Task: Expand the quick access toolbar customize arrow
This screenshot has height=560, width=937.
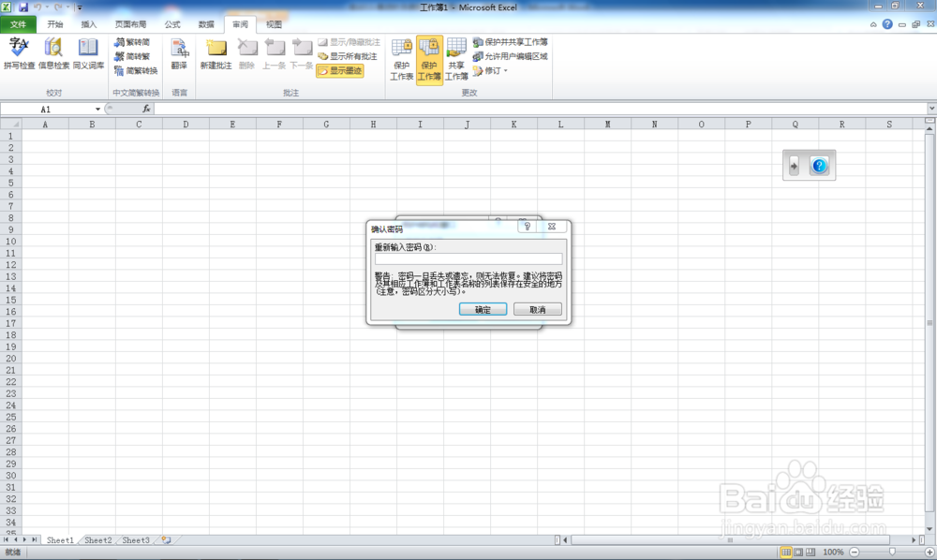Action: (80, 7)
